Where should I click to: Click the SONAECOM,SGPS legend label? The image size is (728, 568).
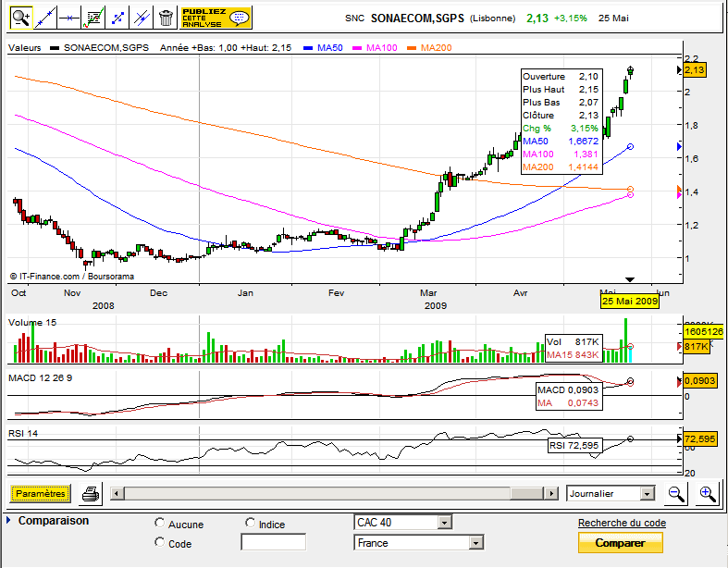pyautogui.click(x=106, y=47)
